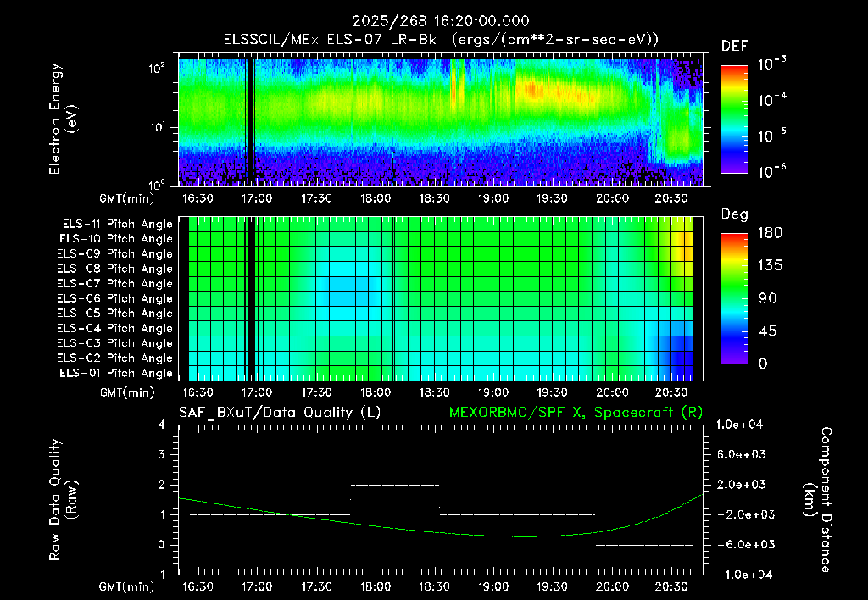Click the 45 value on the Deg scale
This screenshot has width=868, height=600.
pos(770,331)
